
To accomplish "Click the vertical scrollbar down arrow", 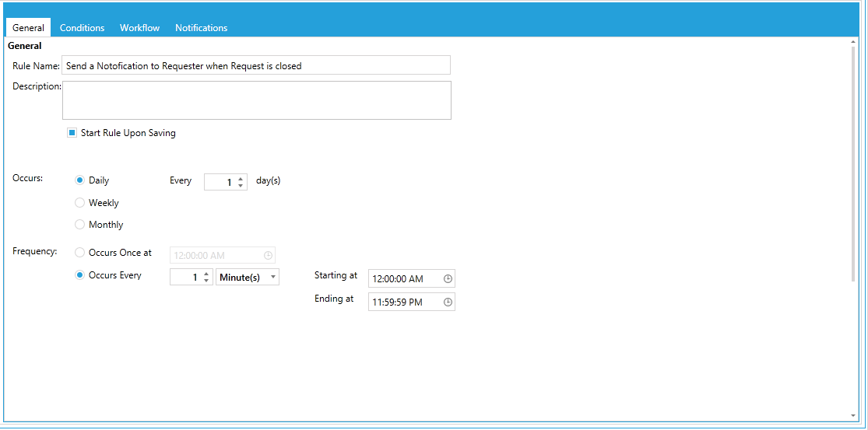I will (853, 415).
